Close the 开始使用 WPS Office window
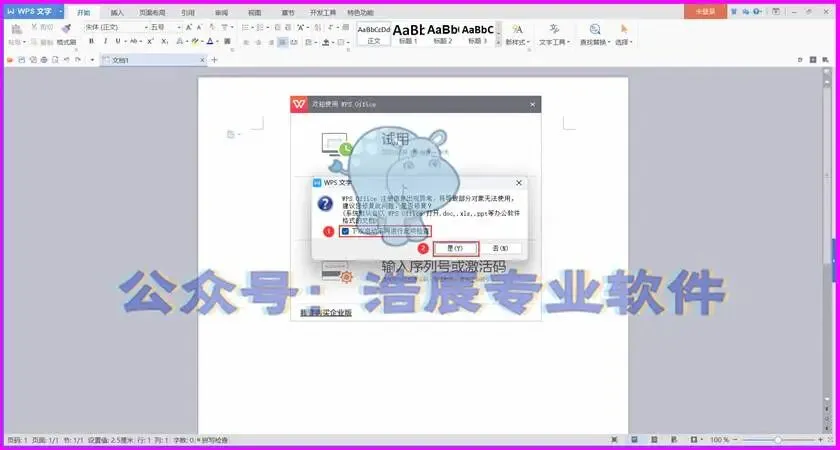The width and height of the screenshot is (840, 450). pos(532,104)
